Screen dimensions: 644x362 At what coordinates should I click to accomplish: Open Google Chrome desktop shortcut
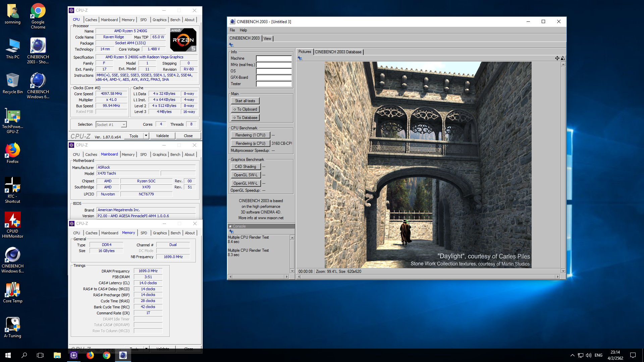click(38, 16)
